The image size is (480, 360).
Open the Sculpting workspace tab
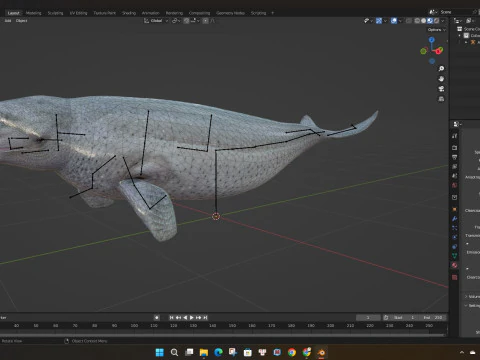coord(55,13)
